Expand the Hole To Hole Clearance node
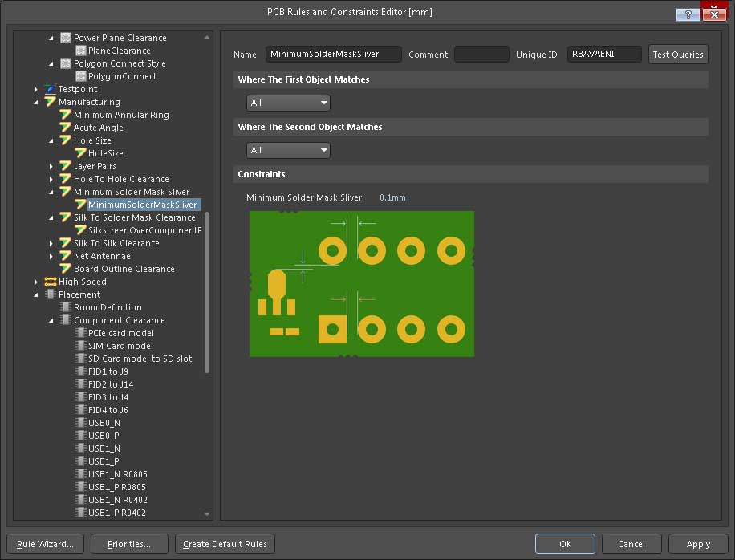735x560 pixels. pyautogui.click(x=51, y=179)
